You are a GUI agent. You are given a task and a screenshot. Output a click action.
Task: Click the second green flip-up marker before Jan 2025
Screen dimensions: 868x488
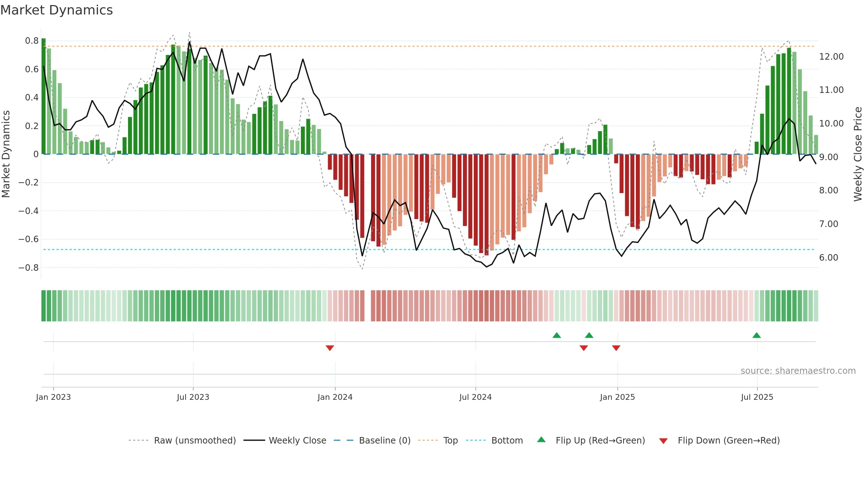click(589, 335)
